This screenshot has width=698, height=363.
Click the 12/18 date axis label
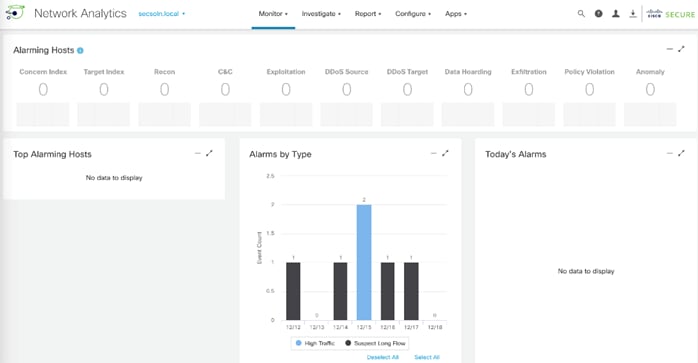(435, 327)
